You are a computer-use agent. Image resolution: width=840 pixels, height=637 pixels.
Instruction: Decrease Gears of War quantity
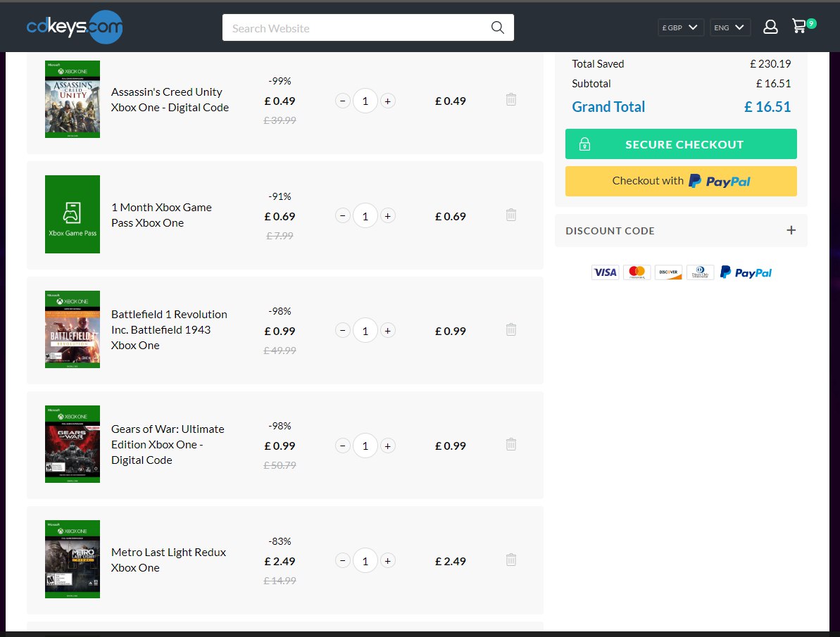[343, 446]
